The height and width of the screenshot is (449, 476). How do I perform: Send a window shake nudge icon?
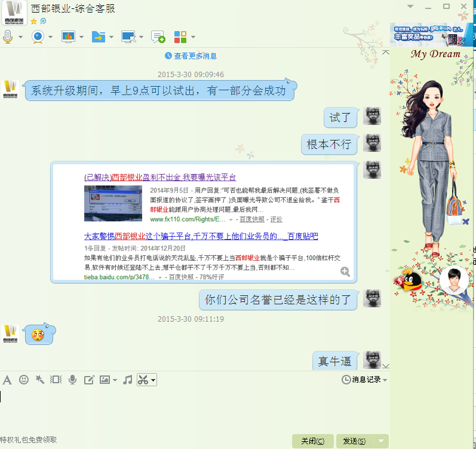[56, 380]
